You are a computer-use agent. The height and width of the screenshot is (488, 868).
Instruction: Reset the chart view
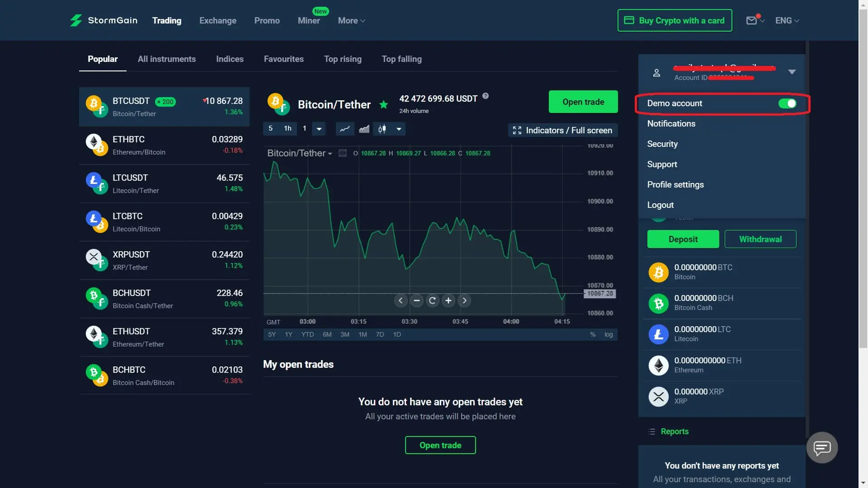[x=433, y=300]
